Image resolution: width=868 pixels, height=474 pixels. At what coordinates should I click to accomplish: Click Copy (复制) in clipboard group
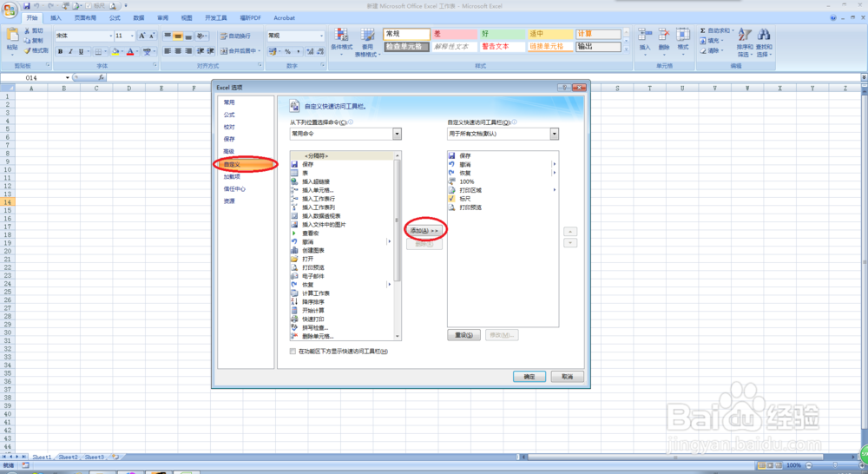tap(33, 41)
